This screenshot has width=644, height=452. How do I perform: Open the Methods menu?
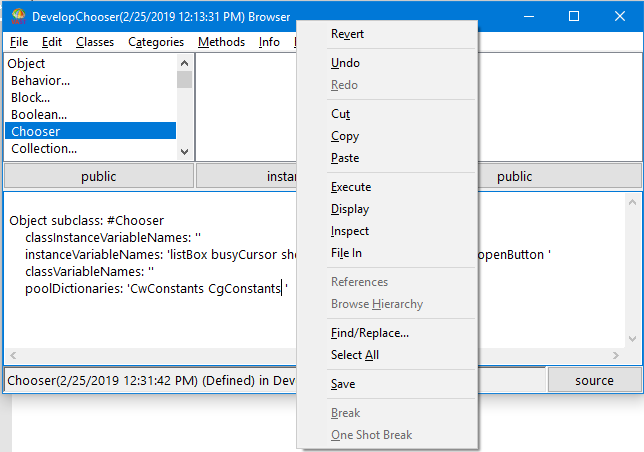[x=221, y=42]
